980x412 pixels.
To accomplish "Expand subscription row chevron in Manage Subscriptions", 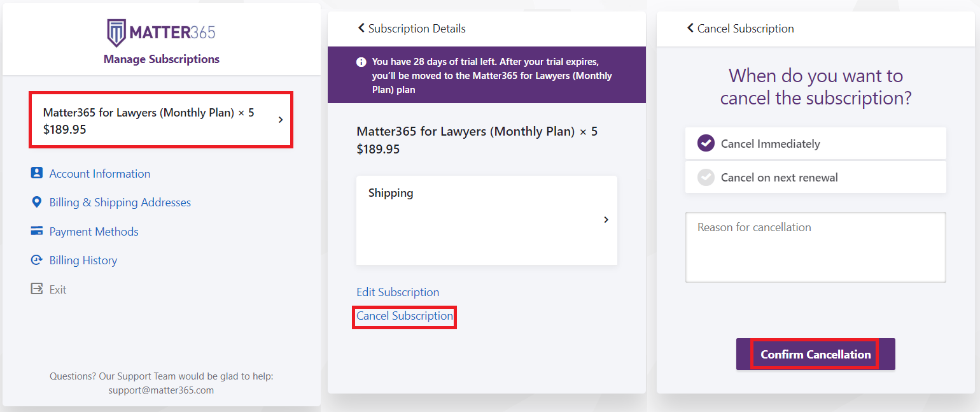I will pos(281,120).
